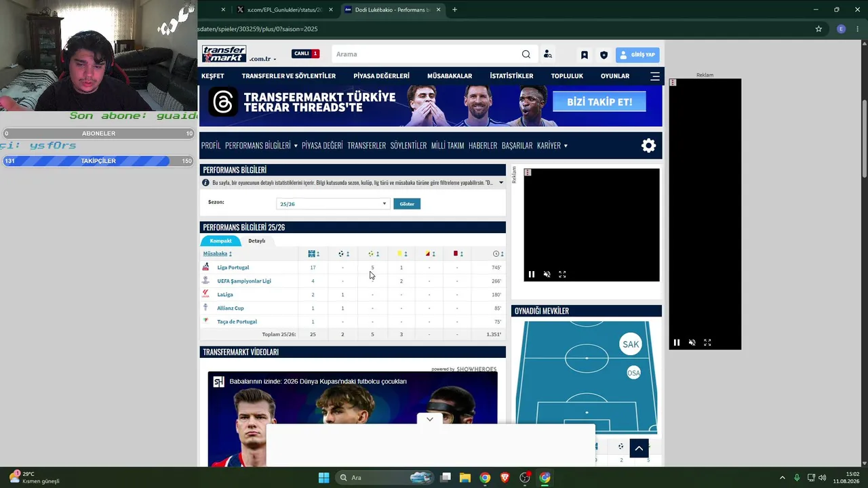Open the Canlı live scores button
Viewport: 868px width, 488px height.
click(305, 54)
